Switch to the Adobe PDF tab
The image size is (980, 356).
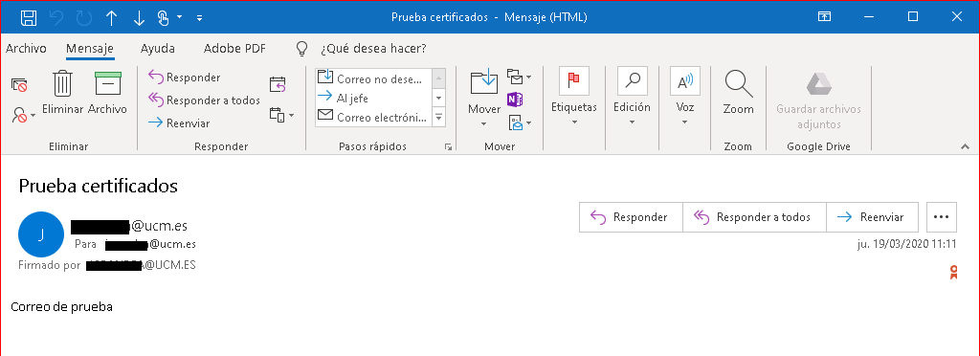tap(234, 49)
